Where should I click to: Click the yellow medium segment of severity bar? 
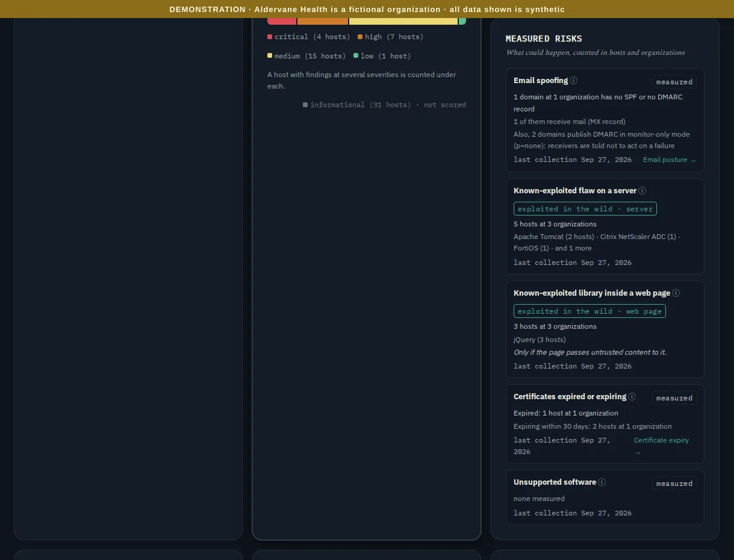[403, 21]
